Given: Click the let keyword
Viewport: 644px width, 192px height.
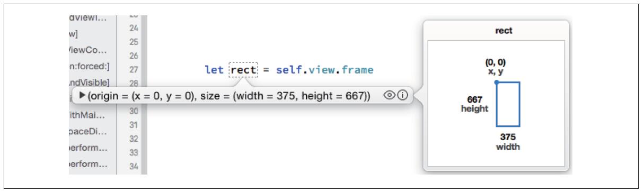Looking at the screenshot, I should 215,70.
